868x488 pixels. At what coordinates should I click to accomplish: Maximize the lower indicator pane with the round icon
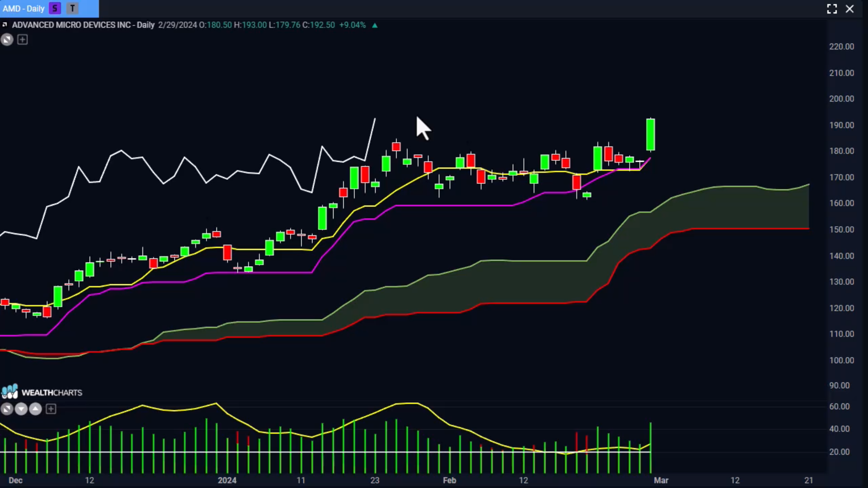[7, 409]
